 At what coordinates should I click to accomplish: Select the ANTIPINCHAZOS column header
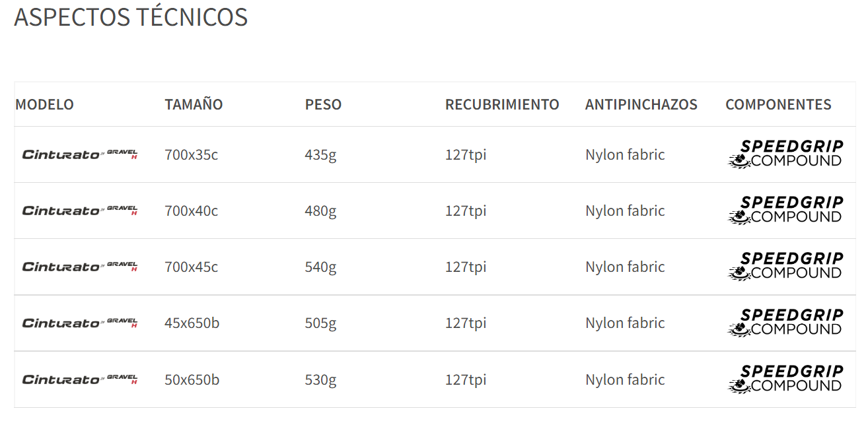click(641, 104)
